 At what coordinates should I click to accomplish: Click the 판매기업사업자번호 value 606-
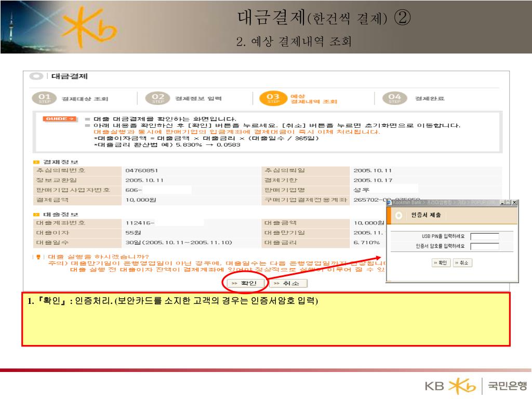click(134, 190)
